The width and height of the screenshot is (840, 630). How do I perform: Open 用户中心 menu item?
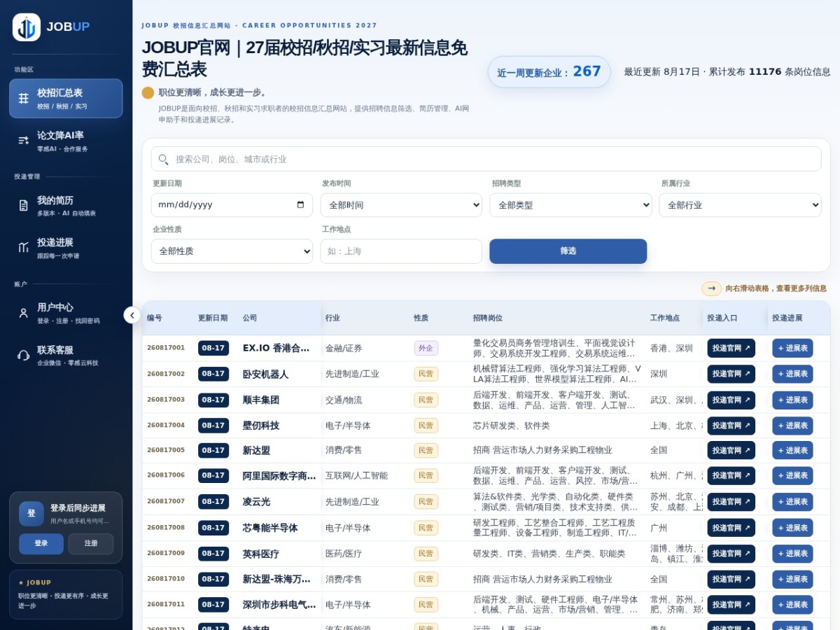click(x=66, y=313)
